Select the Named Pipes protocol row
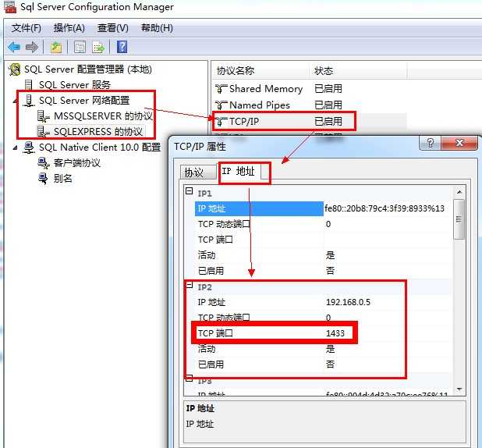Screen dimensions: 482x448 (x=309, y=105)
